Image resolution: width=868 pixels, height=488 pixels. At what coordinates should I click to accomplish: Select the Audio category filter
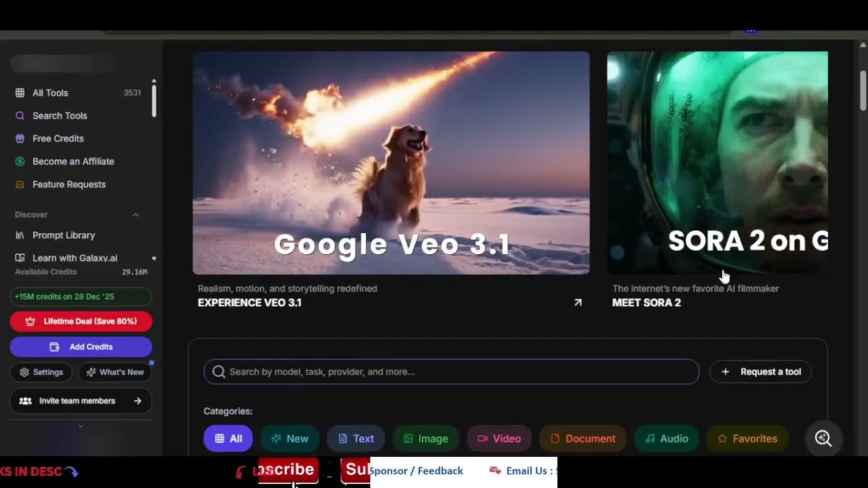click(x=666, y=439)
